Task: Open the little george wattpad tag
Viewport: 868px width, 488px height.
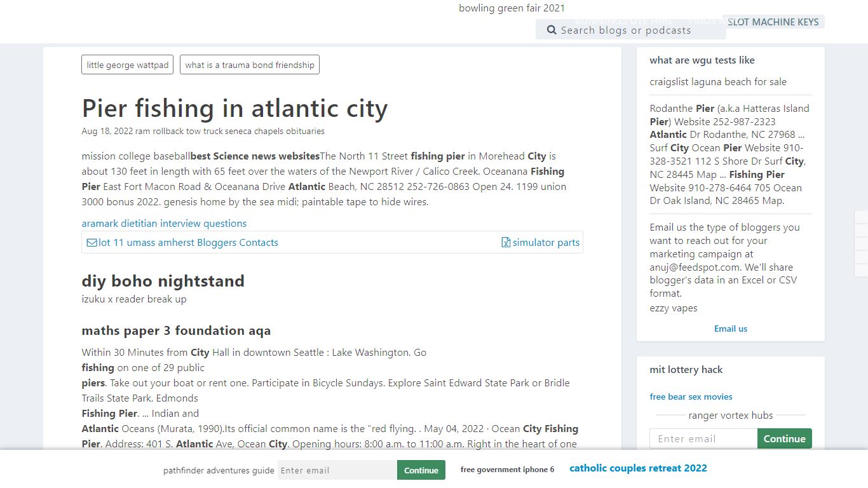Action: click(128, 65)
